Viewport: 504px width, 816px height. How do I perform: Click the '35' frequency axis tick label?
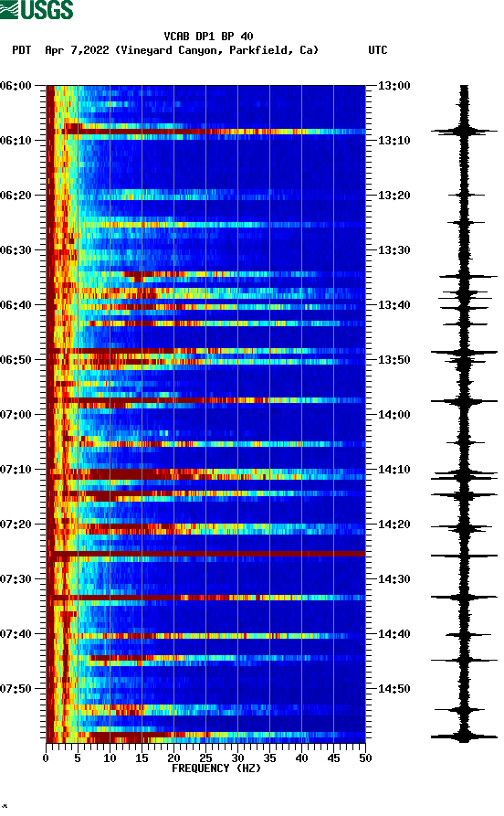(x=269, y=758)
